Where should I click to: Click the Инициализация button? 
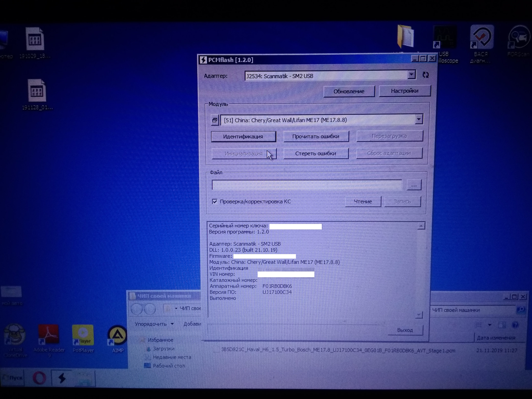click(244, 154)
